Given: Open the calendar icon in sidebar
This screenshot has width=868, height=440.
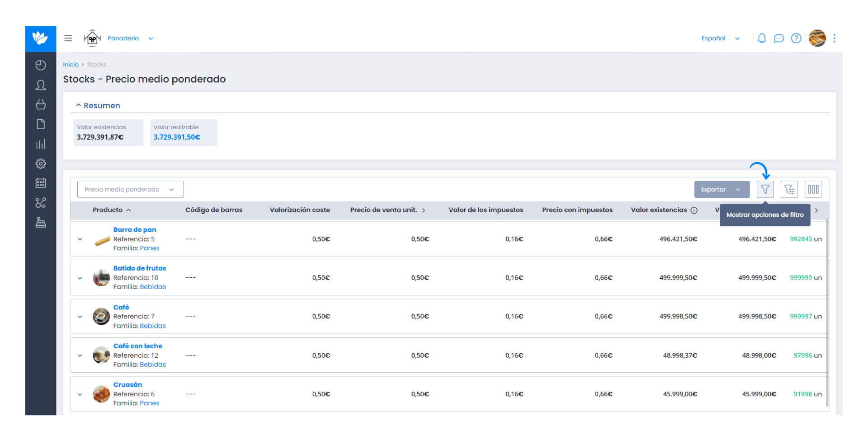Looking at the screenshot, I should [x=41, y=183].
